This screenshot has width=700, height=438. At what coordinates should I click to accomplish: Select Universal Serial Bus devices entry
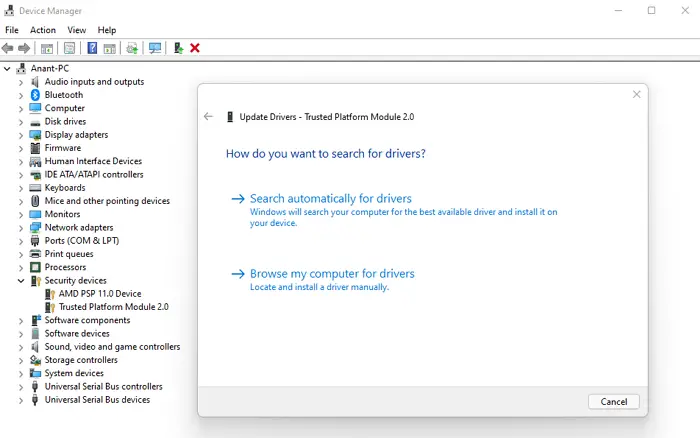click(x=97, y=400)
